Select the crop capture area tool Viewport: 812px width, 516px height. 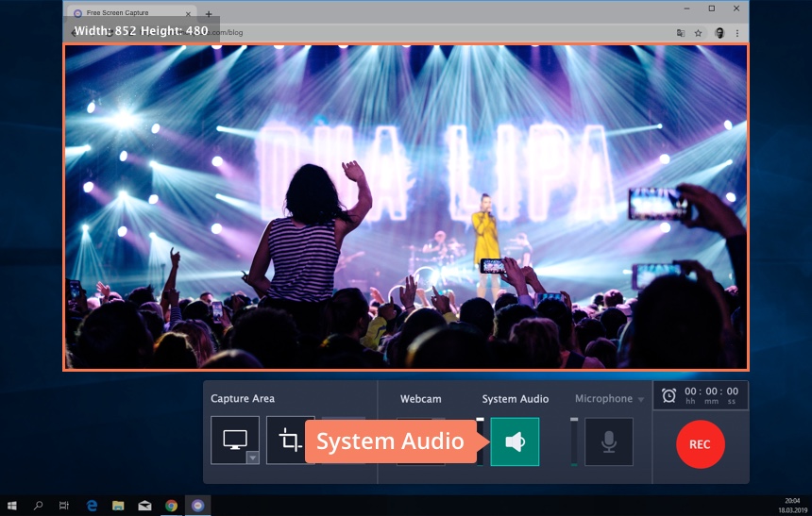coord(290,440)
